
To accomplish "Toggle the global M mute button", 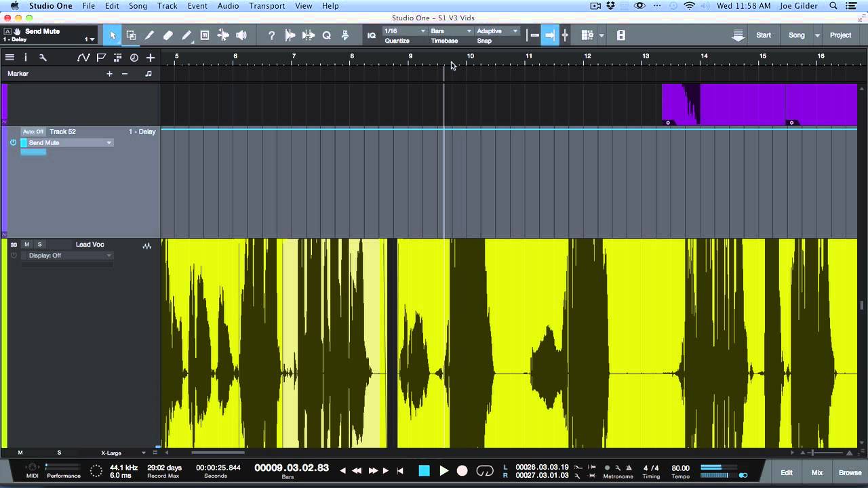I will 20,453.
